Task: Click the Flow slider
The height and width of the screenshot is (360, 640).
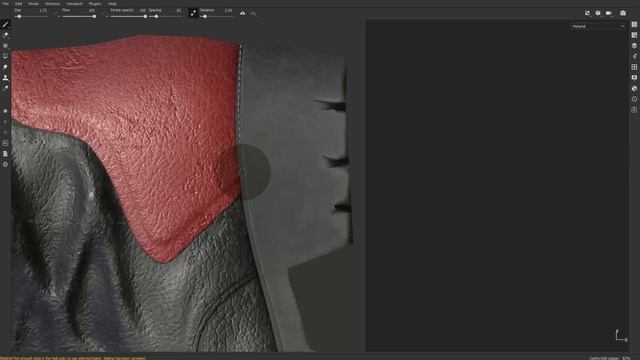Action: (x=79, y=16)
